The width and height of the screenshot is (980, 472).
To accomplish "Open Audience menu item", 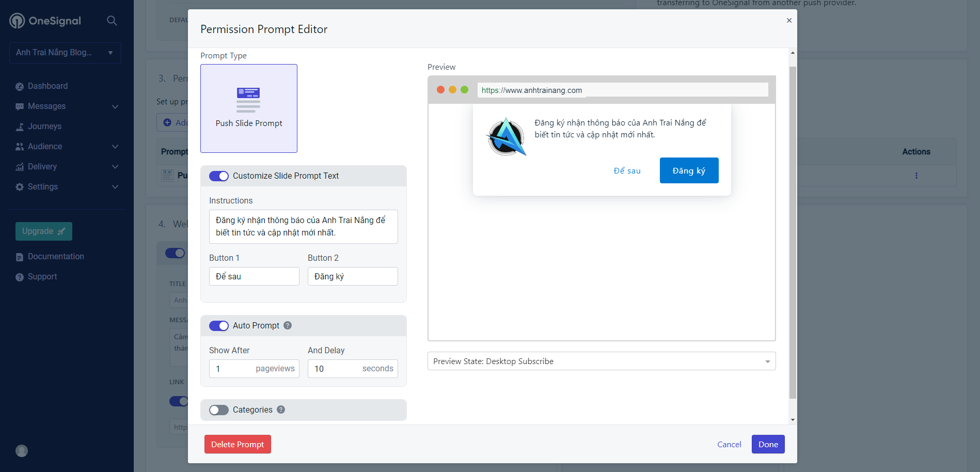I will [x=45, y=147].
